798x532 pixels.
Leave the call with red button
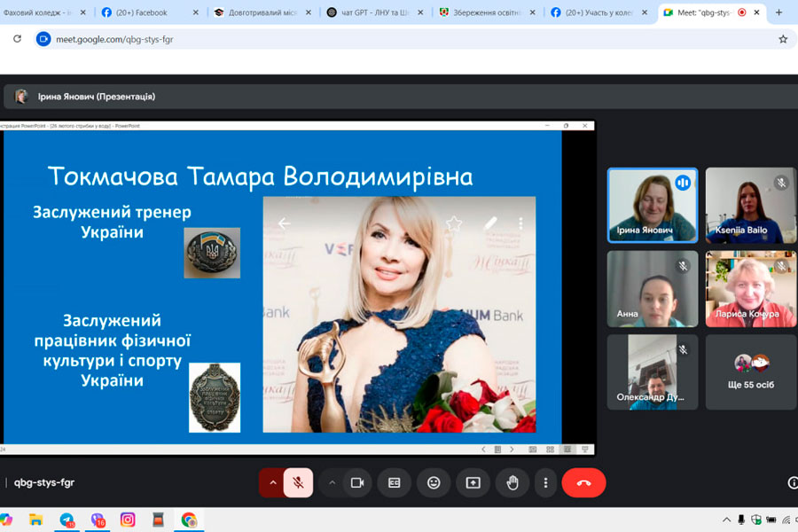coord(583,482)
